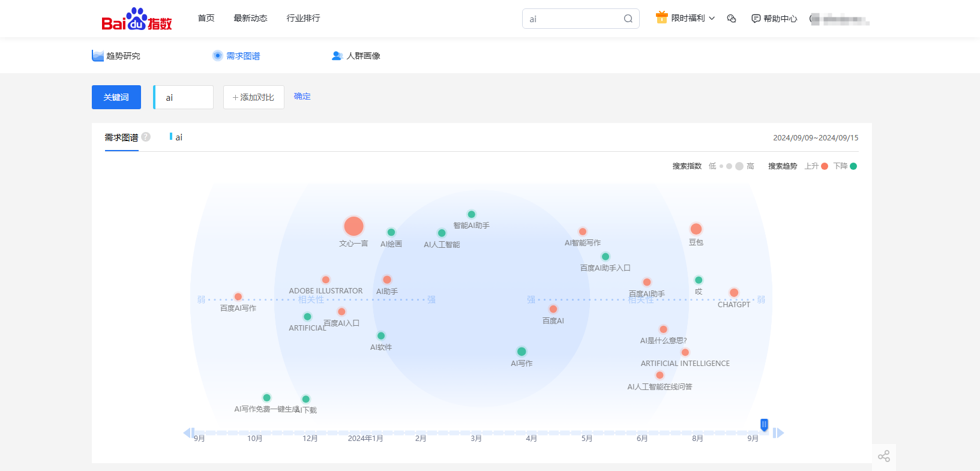Step timeline backward with left arrow
The height and width of the screenshot is (471, 980).
point(187,433)
